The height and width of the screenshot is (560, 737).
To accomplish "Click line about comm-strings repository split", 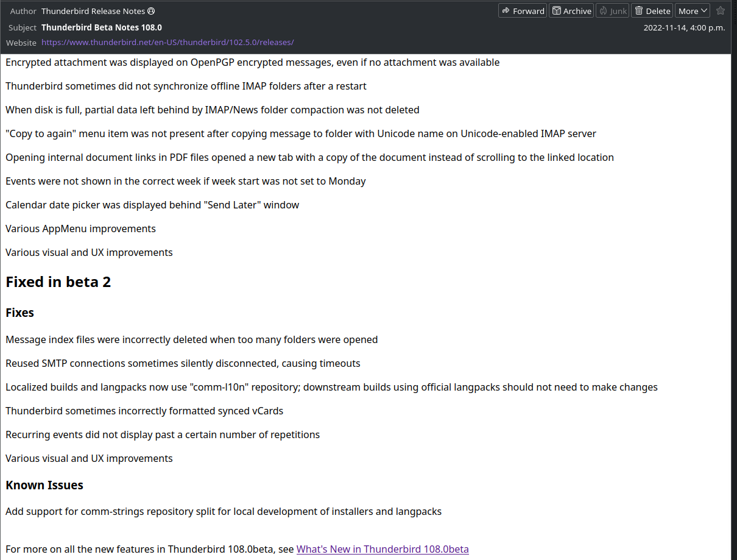I will pos(224,511).
